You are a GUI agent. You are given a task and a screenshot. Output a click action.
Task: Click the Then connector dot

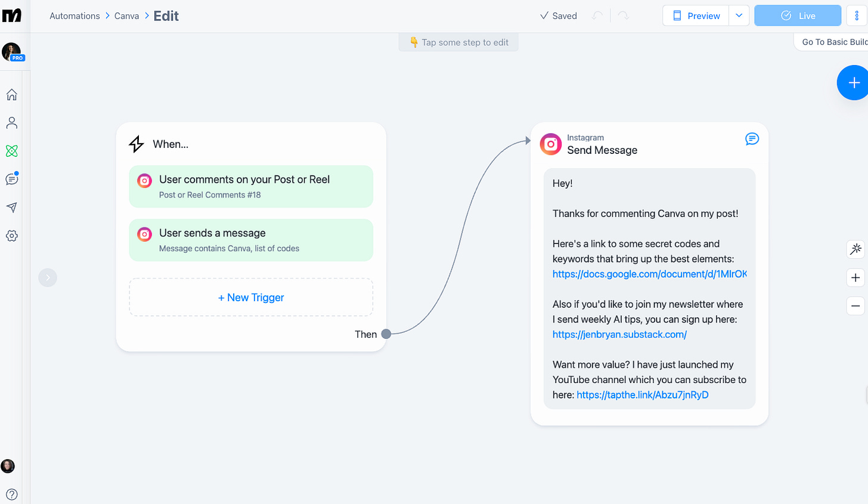coord(386,334)
